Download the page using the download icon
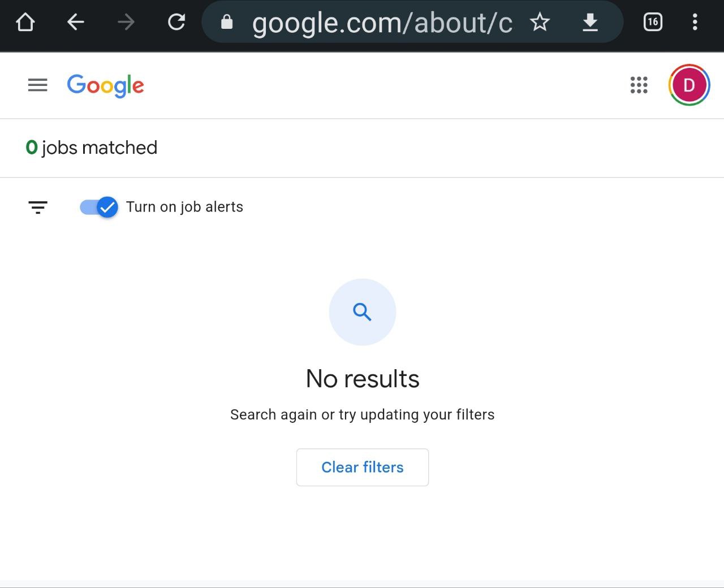Viewport: 724px width, 588px height. pos(590,22)
